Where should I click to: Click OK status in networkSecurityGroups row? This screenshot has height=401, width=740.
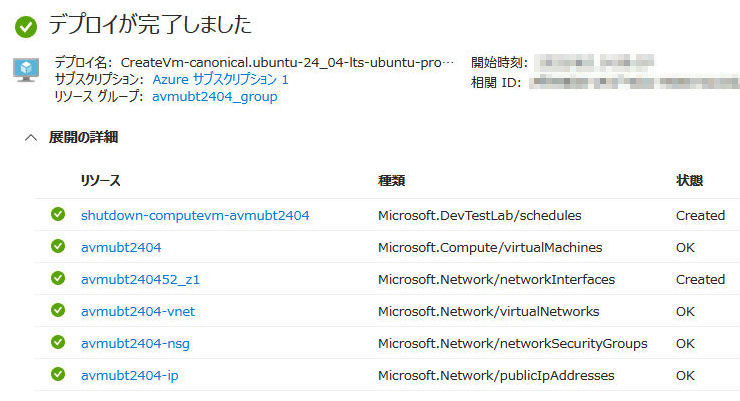(685, 344)
